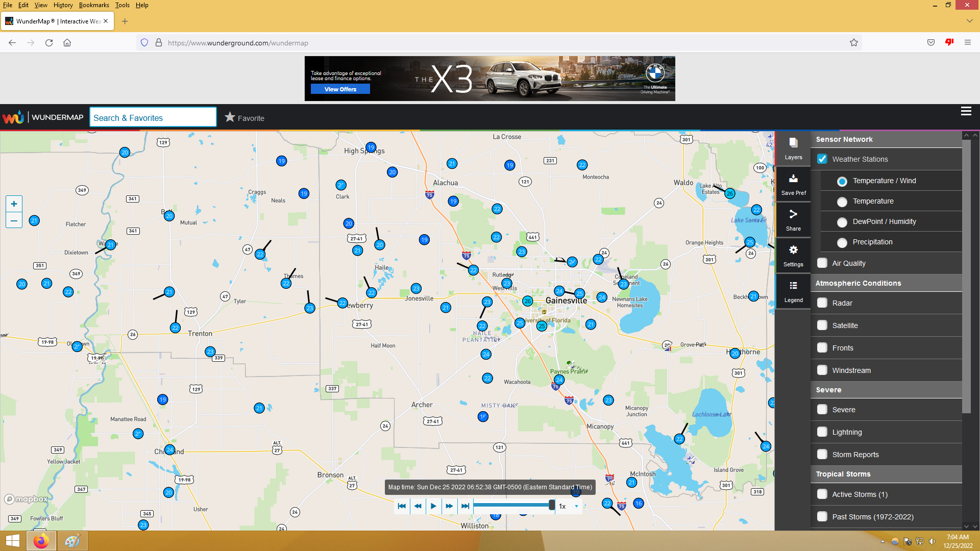The width and height of the screenshot is (980, 551).
Task: Skip to last frame of map timeline
Action: point(465,506)
